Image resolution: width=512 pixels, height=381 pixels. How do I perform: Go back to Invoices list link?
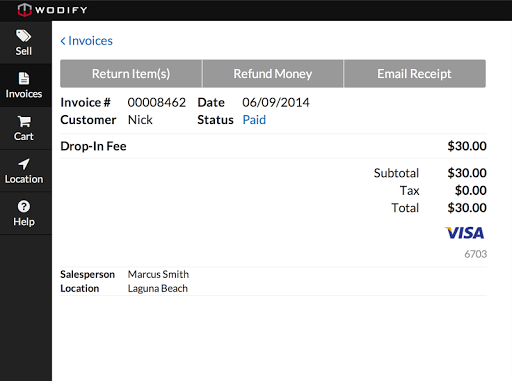pos(87,41)
